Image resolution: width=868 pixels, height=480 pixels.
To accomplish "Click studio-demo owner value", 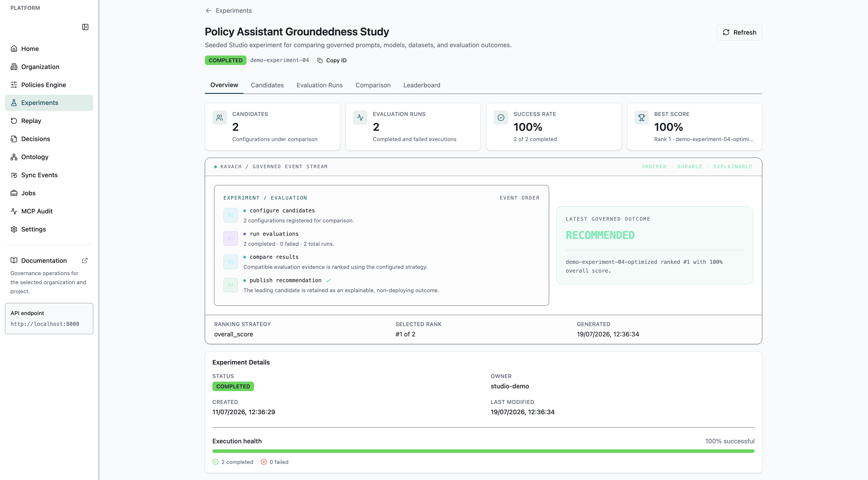I will (509, 386).
